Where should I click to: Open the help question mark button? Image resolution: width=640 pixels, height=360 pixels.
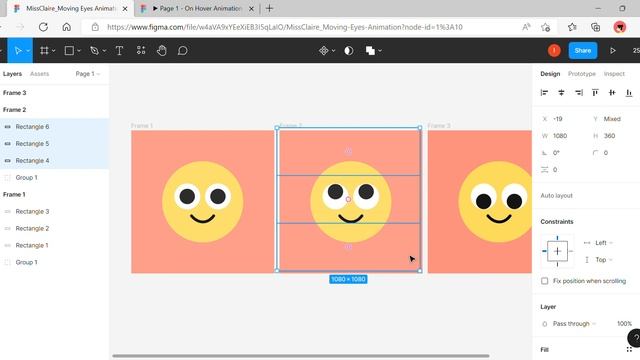click(635, 338)
